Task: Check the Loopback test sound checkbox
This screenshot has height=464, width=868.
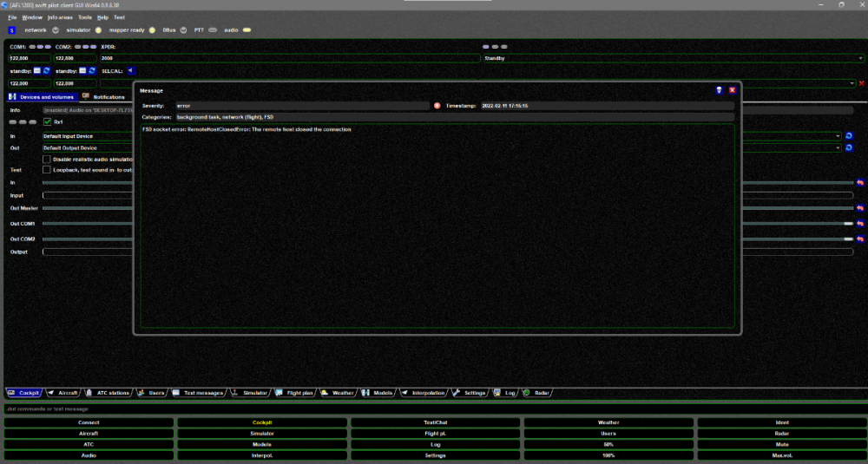Action: tap(47, 170)
